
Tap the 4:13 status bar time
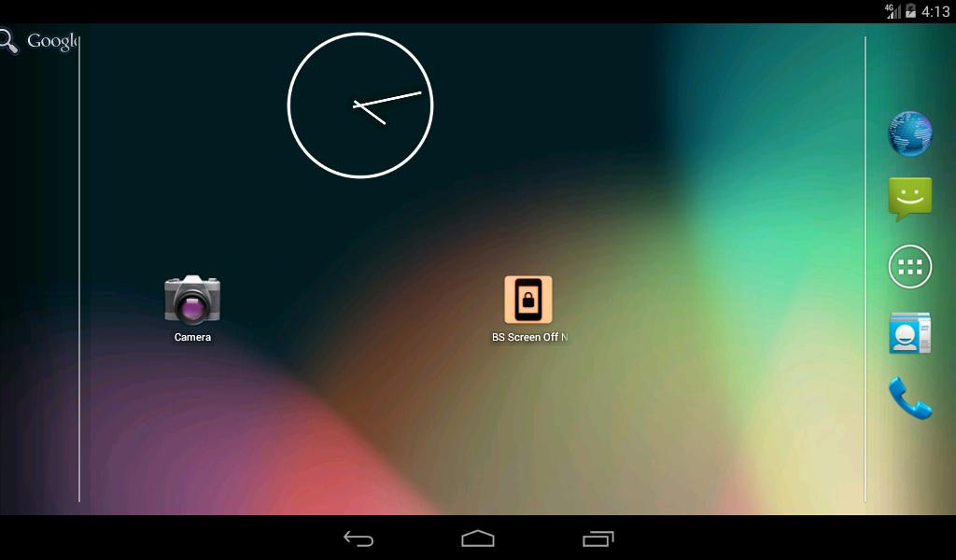pos(935,11)
